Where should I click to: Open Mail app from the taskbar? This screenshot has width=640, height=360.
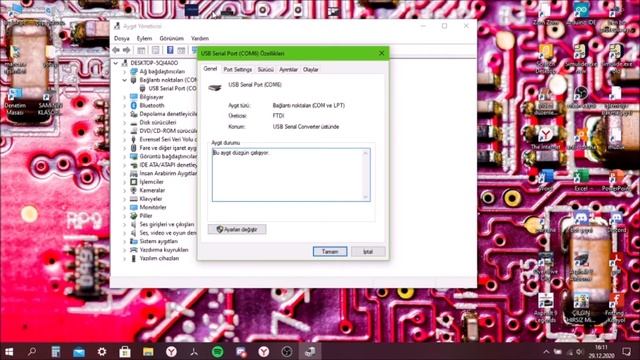(79, 351)
